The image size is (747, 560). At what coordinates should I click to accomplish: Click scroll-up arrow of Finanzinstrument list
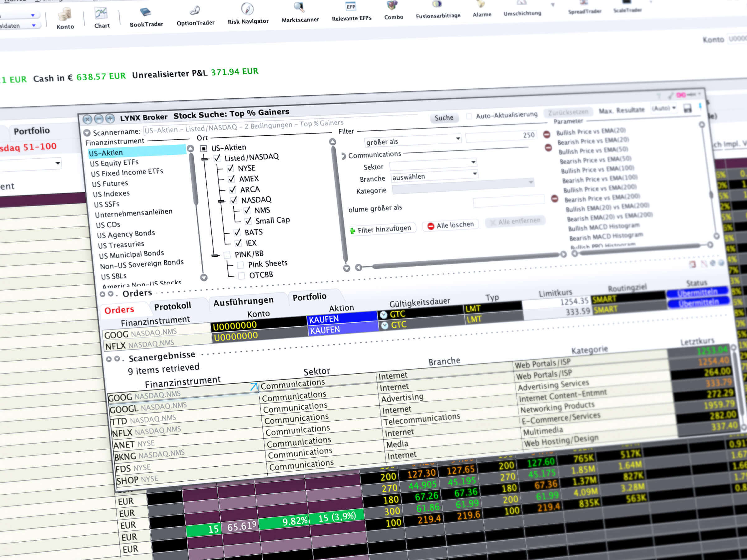pos(190,148)
